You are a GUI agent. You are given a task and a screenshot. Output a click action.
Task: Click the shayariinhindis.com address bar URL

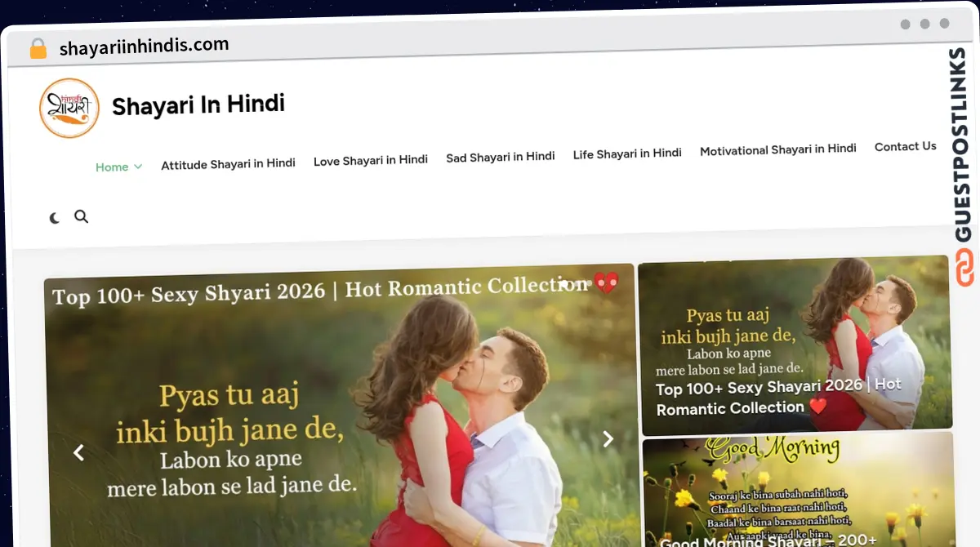click(x=145, y=47)
